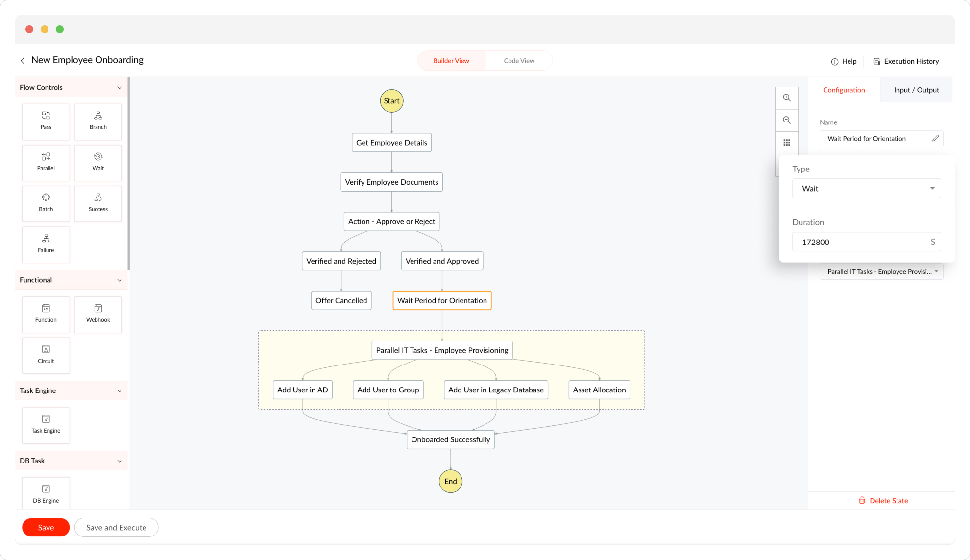The height and width of the screenshot is (560, 970).
Task: Click the grid layout icon
Action: coord(787,143)
